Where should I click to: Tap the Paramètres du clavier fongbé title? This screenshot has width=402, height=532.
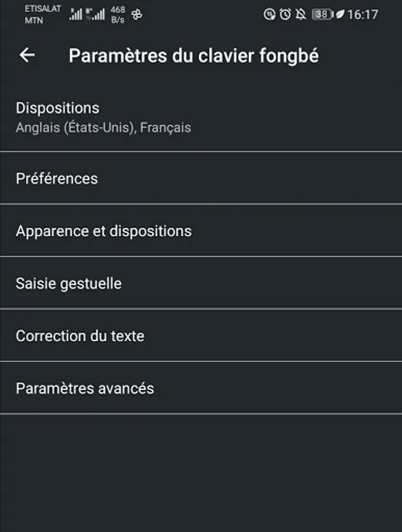coord(193,56)
